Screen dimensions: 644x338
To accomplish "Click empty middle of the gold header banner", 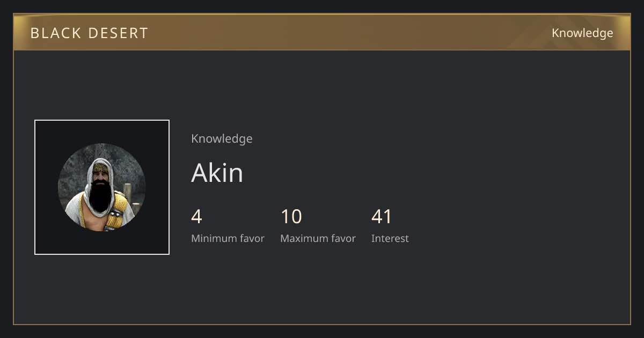I will point(349,32).
